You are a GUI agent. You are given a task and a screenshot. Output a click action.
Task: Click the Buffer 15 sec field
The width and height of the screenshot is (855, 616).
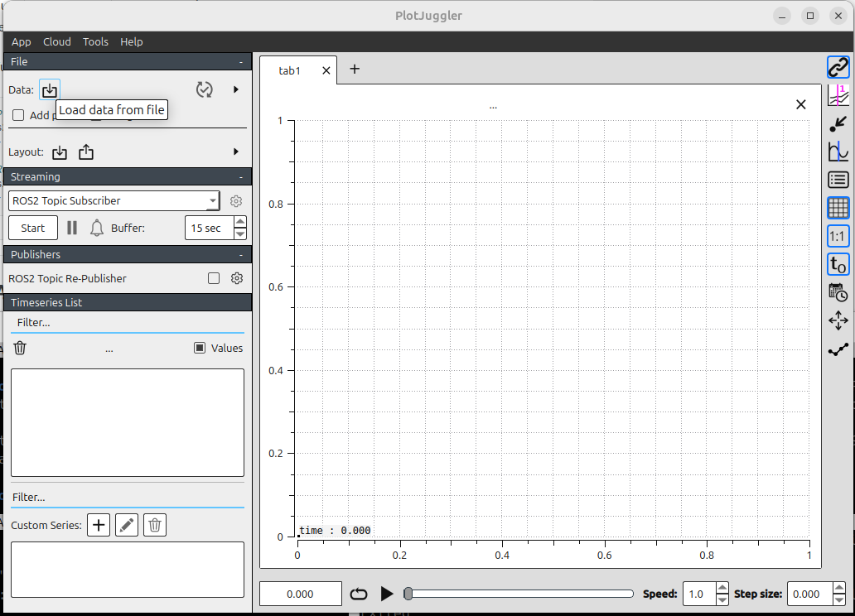(210, 228)
